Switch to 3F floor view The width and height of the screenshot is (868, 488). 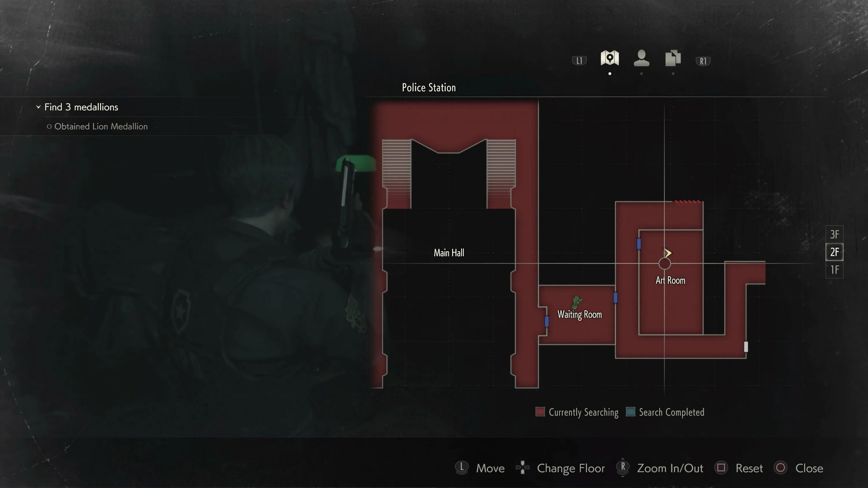[x=835, y=234]
